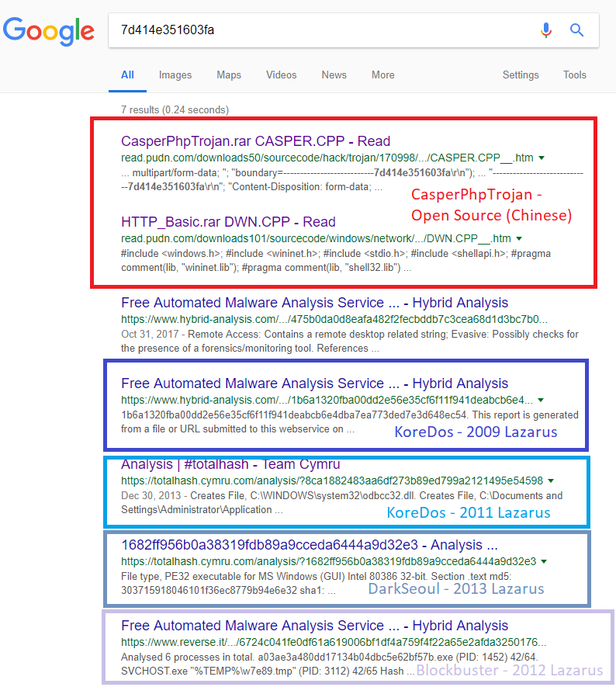This screenshot has width=616, height=687.
Task: Expand dropdown arrow next to CASPER.CPP URL
Action: [542, 158]
